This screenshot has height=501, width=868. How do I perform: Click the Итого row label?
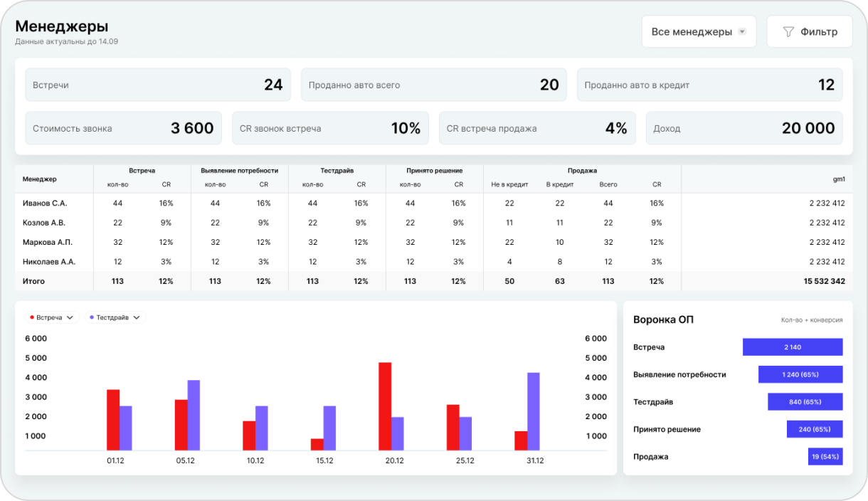pyautogui.click(x=33, y=281)
